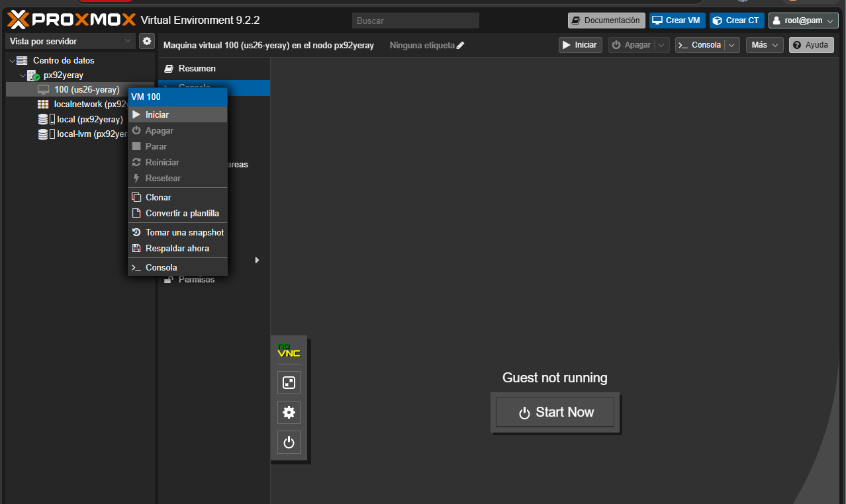Edit tags with the pencil icon
Screen dimensions: 846x504
[461, 46]
